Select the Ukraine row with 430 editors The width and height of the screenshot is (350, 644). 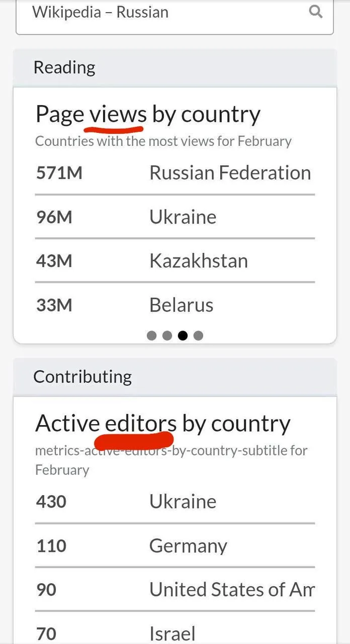click(x=175, y=502)
